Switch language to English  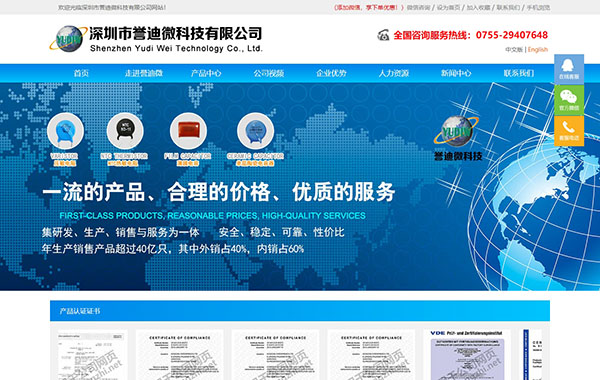538,50
